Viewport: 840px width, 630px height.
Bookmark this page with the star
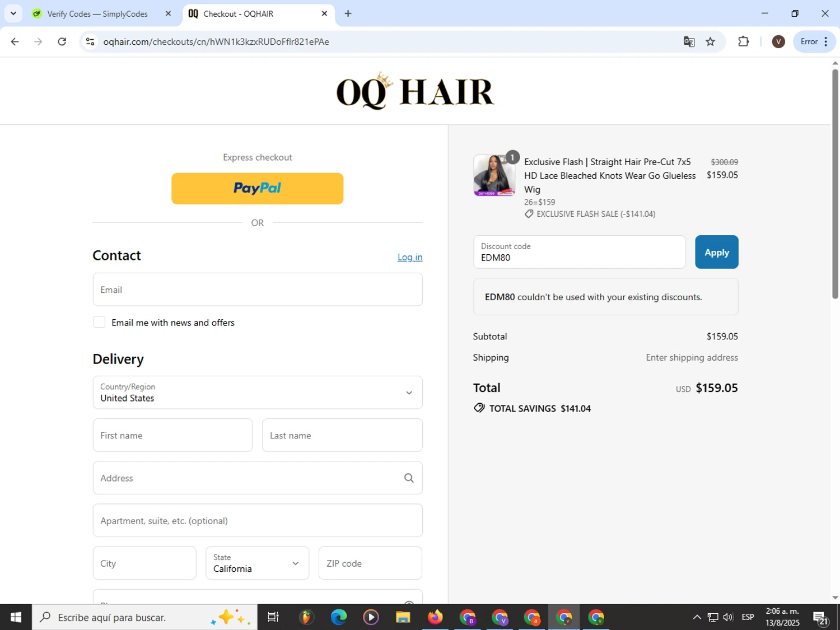[710, 41]
